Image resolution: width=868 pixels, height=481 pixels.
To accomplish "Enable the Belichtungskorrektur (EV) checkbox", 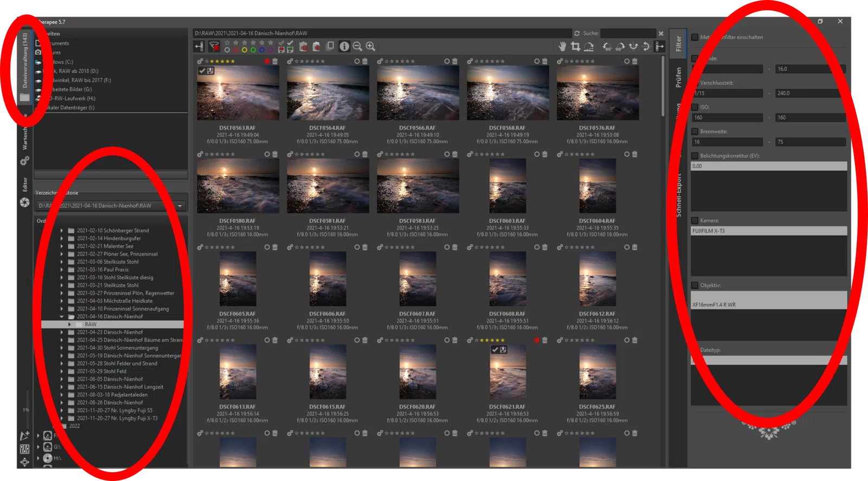I will click(x=694, y=156).
